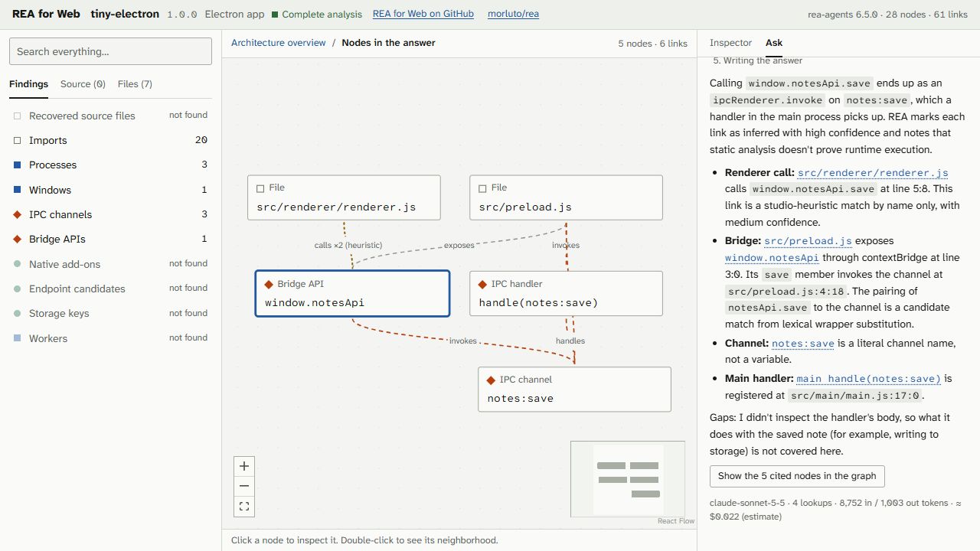Click file icon on preload.js node
Screen dimensions: 980x551
point(482,187)
